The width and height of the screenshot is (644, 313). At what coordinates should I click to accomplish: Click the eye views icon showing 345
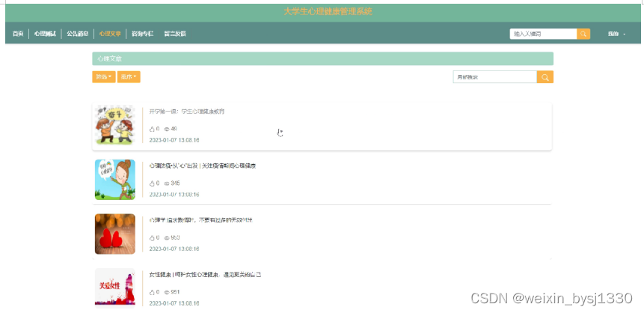coord(167,183)
